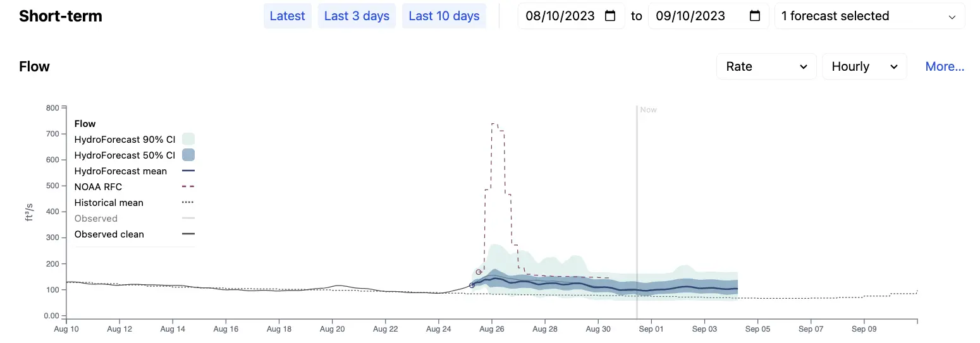
Task: Open the Hourly interval dropdown
Action: tap(864, 66)
